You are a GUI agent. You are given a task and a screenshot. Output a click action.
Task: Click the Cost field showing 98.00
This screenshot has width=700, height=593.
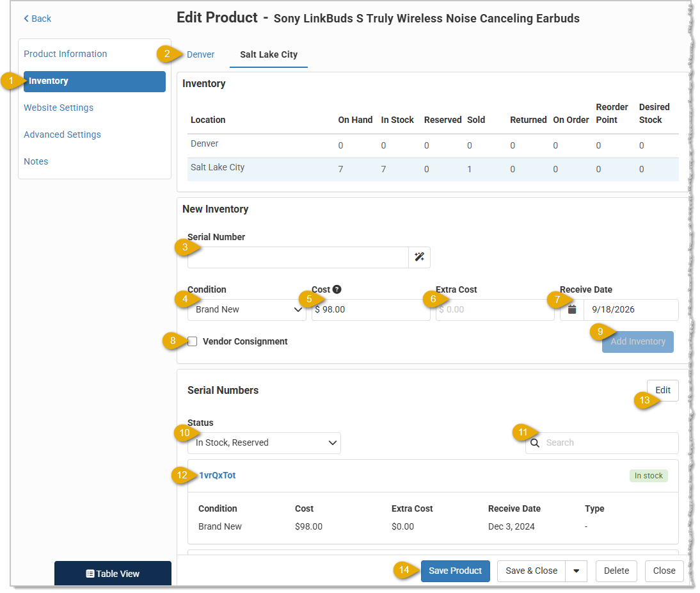372,311
